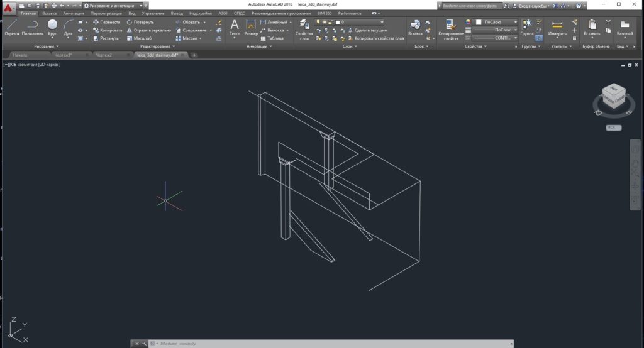Image resolution: width=644 pixels, height=348 pixels.
Task: Select the Круг circle tool
Action: tap(52, 28)
